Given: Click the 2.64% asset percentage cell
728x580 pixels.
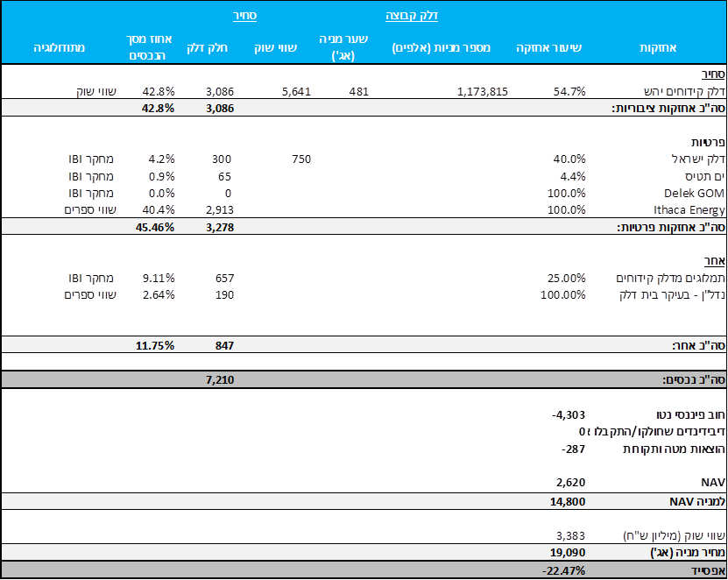Looking at the screenshot, I should [159, 295].
